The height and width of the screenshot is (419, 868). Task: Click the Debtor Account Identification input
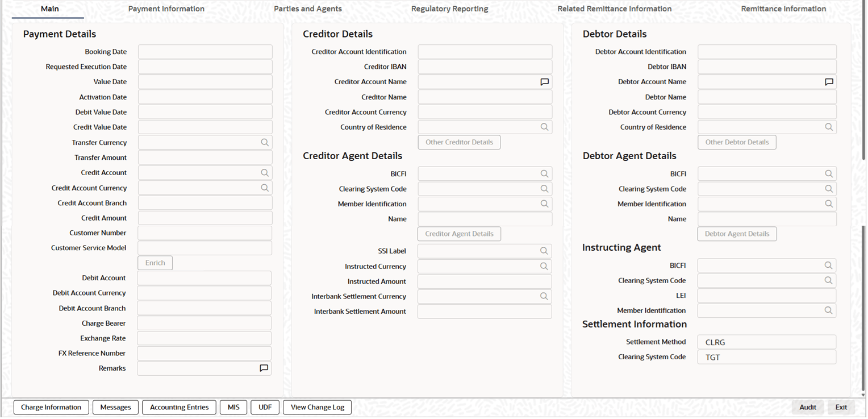click(x=767, y=52)
